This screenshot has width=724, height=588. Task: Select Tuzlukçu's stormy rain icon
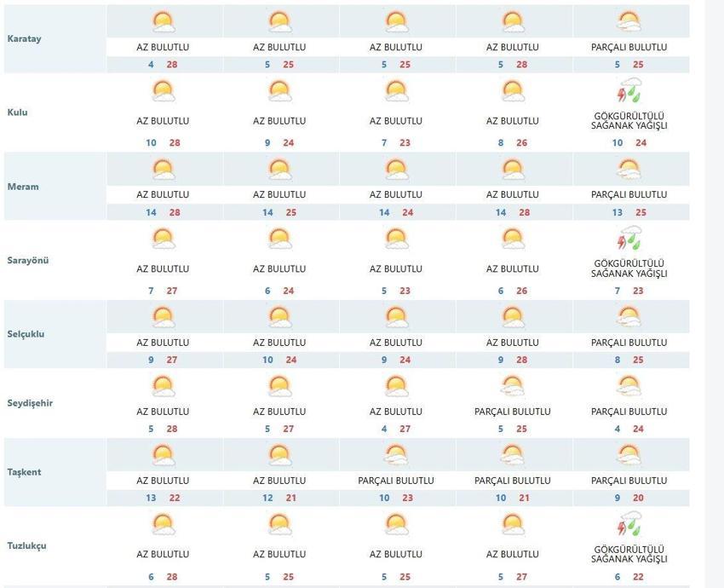(627, 526)
